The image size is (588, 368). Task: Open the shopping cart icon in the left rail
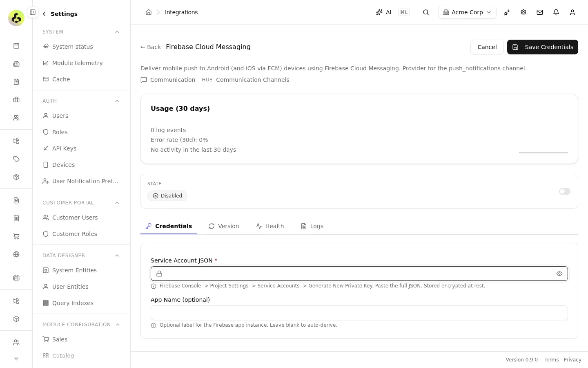pos(16,236)
